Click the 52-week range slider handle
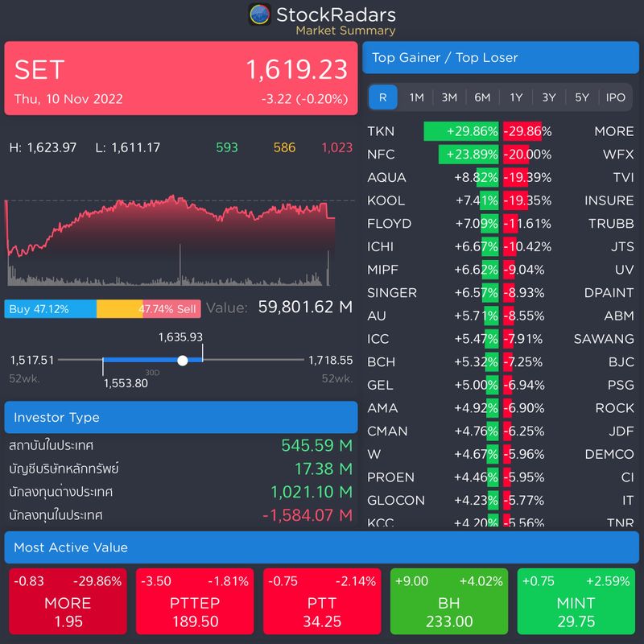 tap(184, 360)
